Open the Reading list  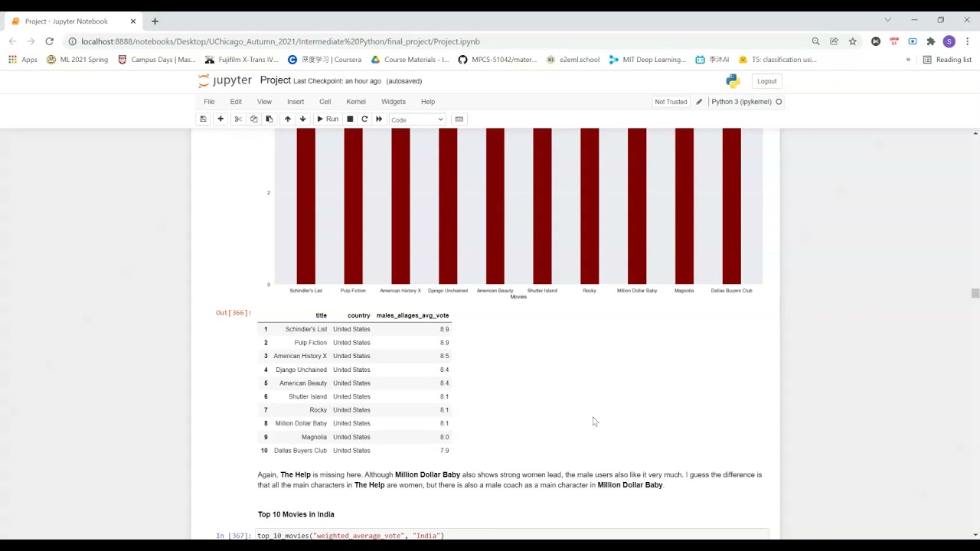point(947,60)
